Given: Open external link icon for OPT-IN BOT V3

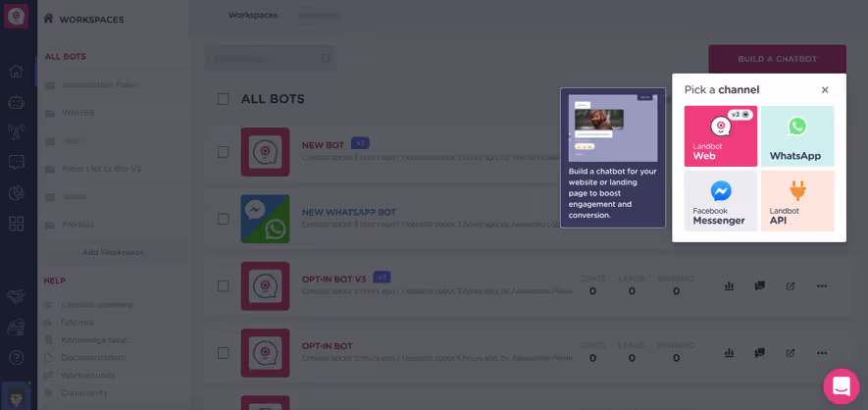Looking at the screenshot, I should pyautogui.click(x=791, y=286).
